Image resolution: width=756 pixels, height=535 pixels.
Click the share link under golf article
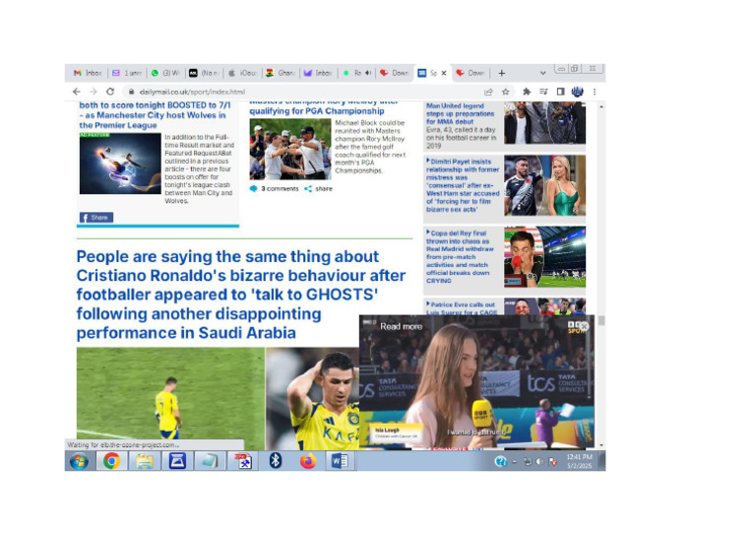coord(319,188)
